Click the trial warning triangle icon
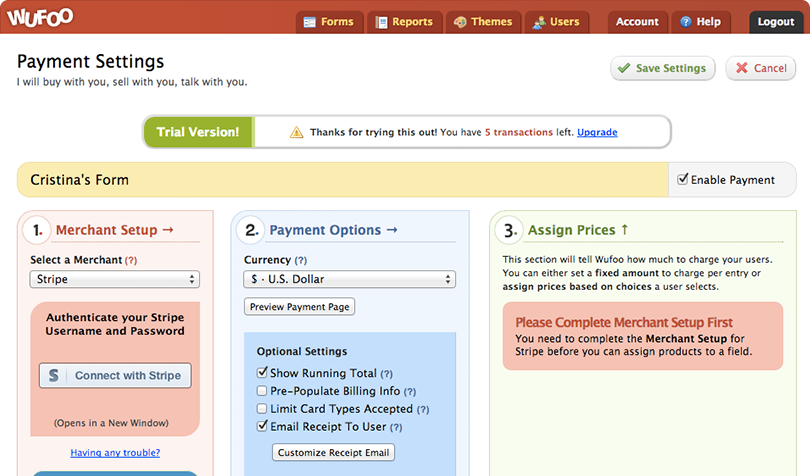810x476 pixels. (297, 132)
